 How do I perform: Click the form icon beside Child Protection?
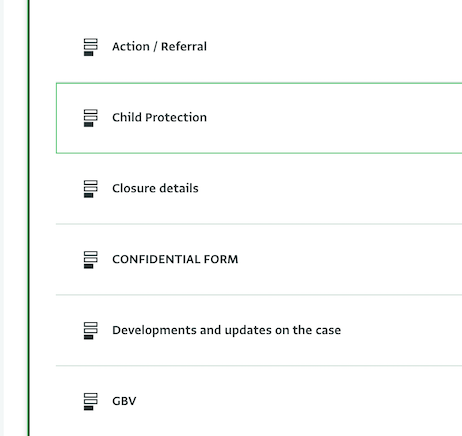click(x=90, y=118)
